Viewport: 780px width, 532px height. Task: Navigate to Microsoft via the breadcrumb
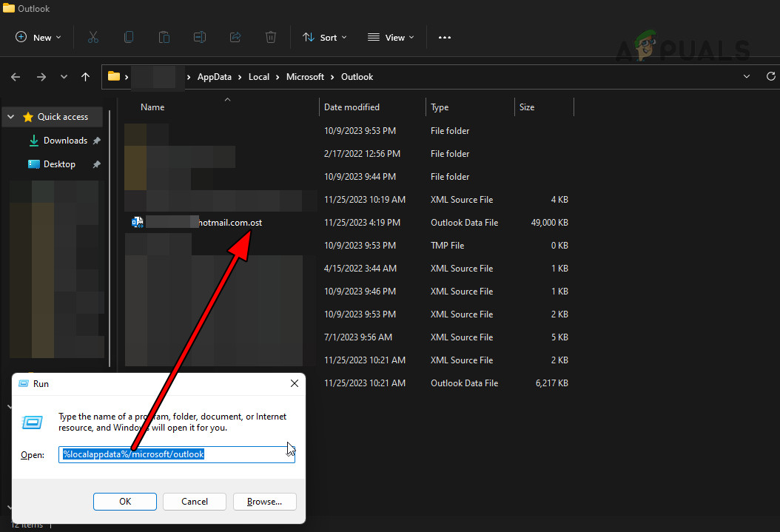[x=305, y=76]
